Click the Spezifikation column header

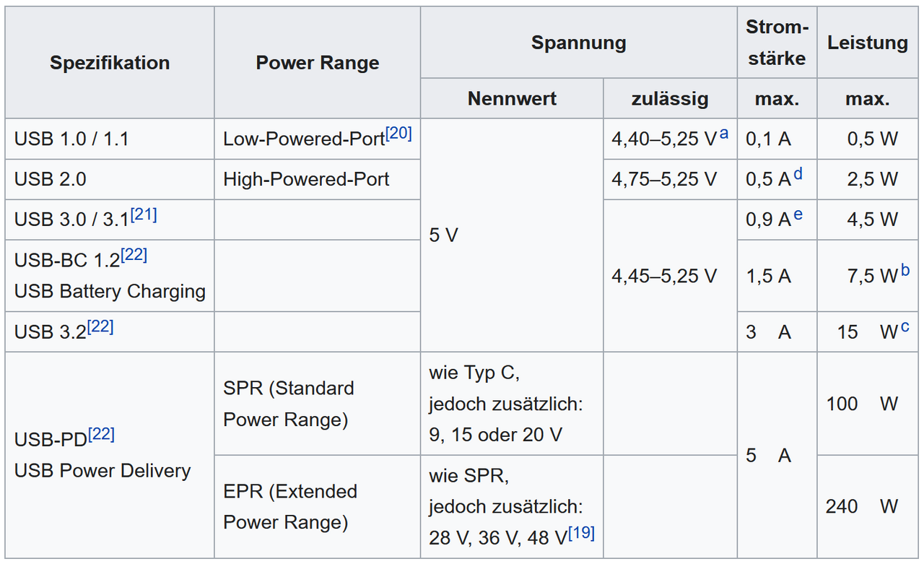click(x=110, y=63)
